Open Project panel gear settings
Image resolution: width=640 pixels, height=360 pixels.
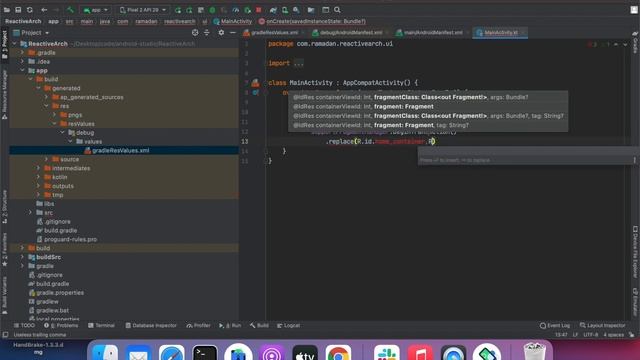221,33
